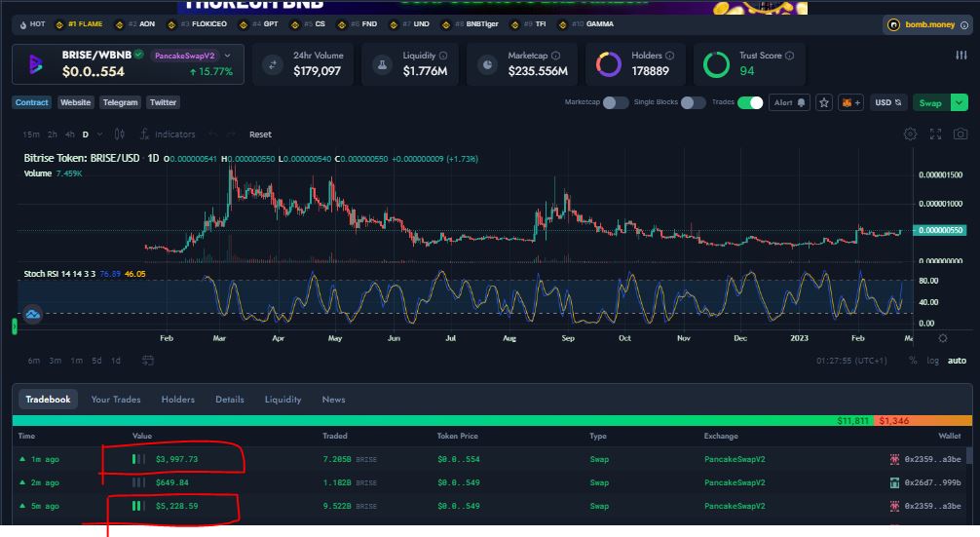The image size is (980, 537).
Task: Open the Holders tab
Action: pos(177,399)
